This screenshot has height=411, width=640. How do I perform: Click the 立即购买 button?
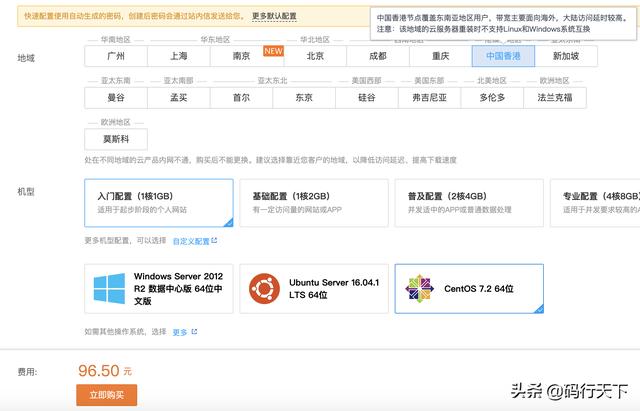107,395
